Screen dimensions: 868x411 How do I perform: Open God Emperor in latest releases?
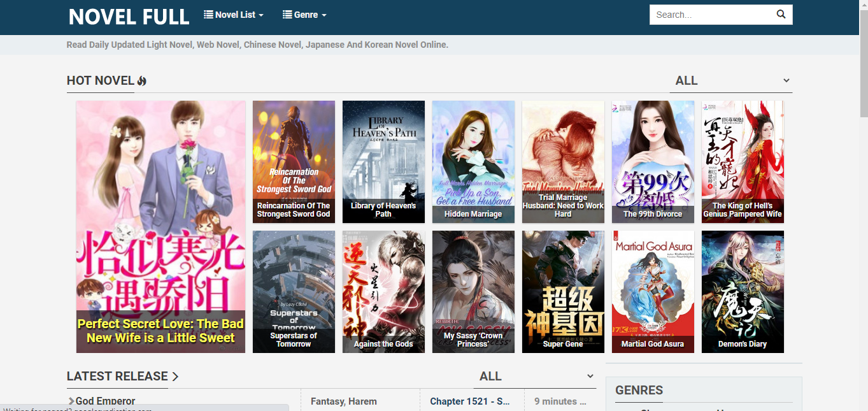106,401
